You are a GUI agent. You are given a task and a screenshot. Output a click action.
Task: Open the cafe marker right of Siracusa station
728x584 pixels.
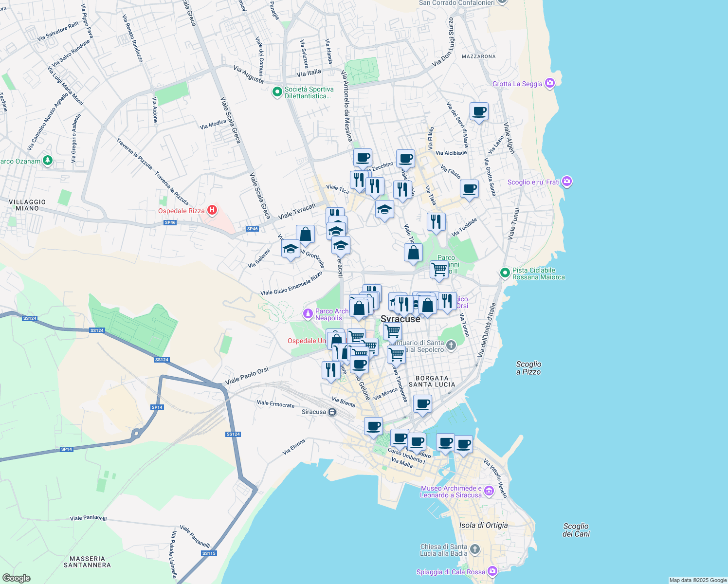[x=373, y=427]
